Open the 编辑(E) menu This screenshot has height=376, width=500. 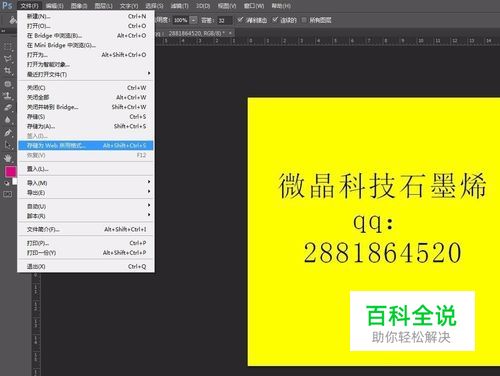[54, 6]
